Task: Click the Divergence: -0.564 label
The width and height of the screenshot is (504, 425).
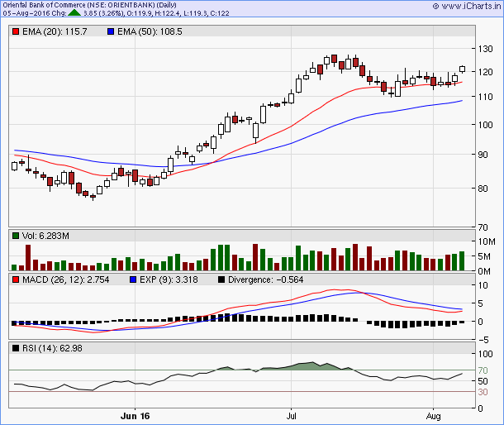Action: click(x=266, y=279)
